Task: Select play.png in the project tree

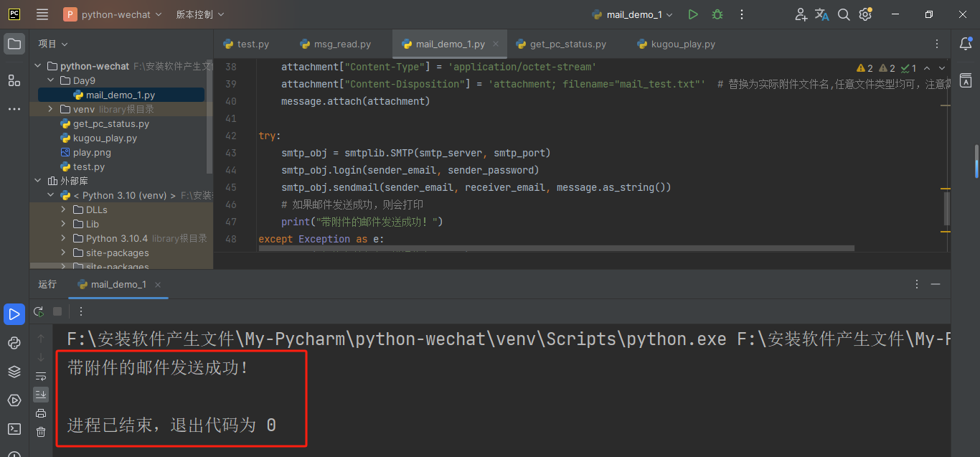Action: (x=93, y=152)
